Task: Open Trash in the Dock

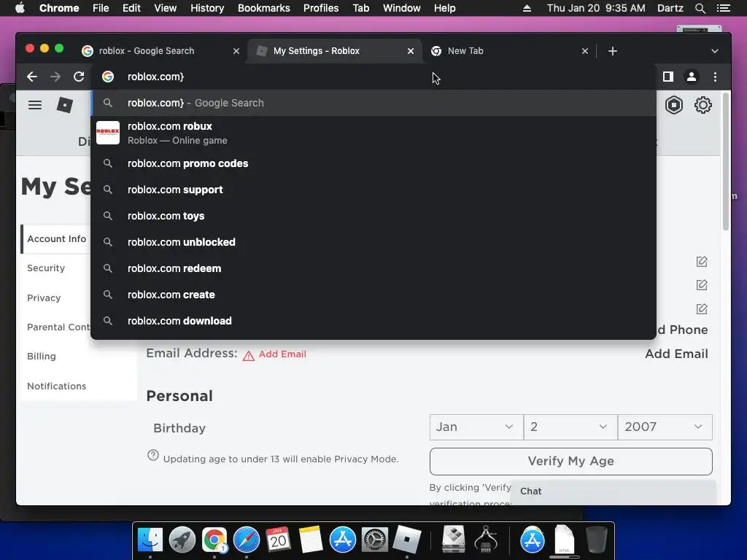Action: 597,540
